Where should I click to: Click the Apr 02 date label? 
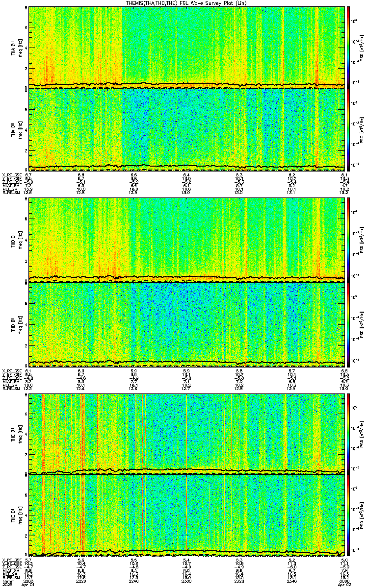point(344,585)
